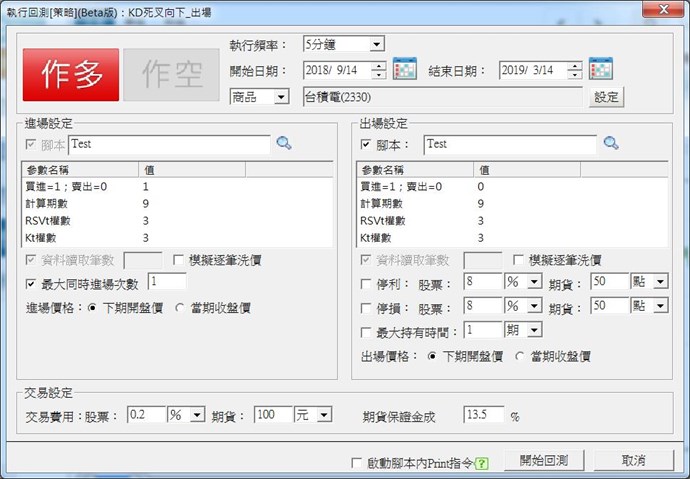Open the 停損 futures unit 點 dropdown
Screen dimensions: 690x479
[661, 306]
